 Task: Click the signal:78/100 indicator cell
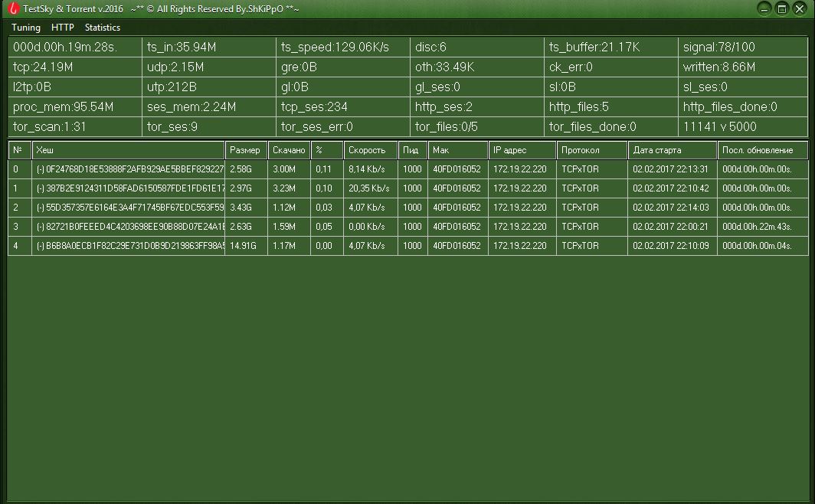click(x=742, y=47)
